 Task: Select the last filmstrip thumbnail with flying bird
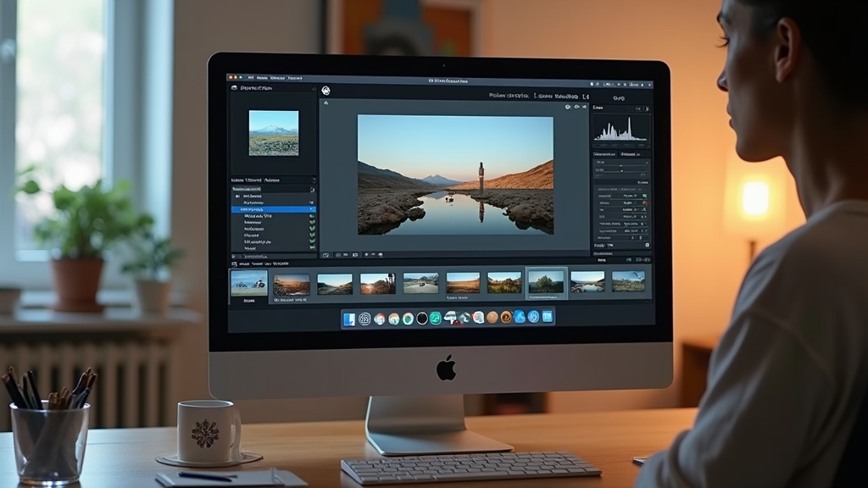click(628, 281)
